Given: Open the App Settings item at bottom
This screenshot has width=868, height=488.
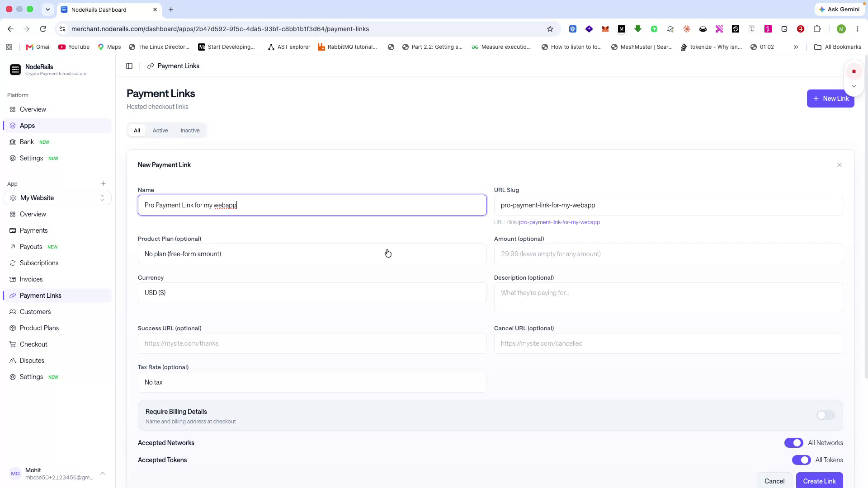Looking at the screenshot, I should [x=57, y=377].
